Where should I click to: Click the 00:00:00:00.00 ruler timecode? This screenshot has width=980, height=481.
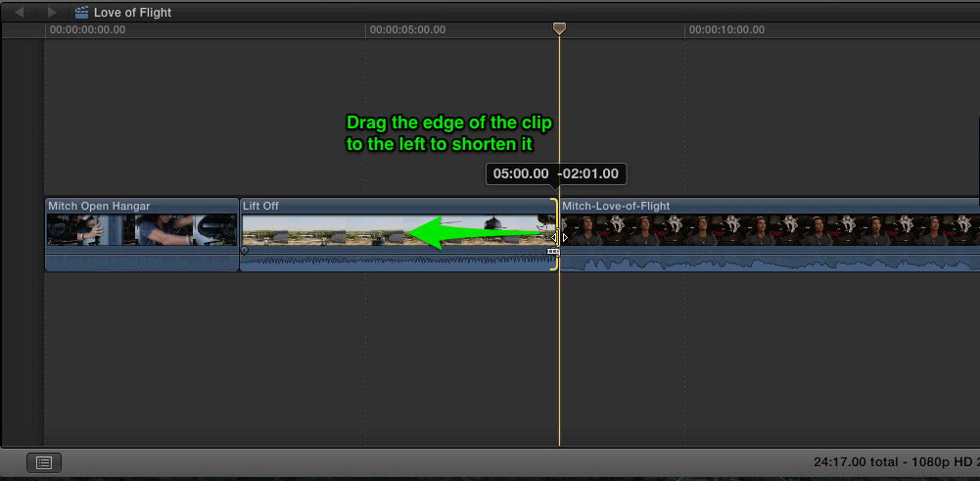pyautogui.click(x=87, y=29)
